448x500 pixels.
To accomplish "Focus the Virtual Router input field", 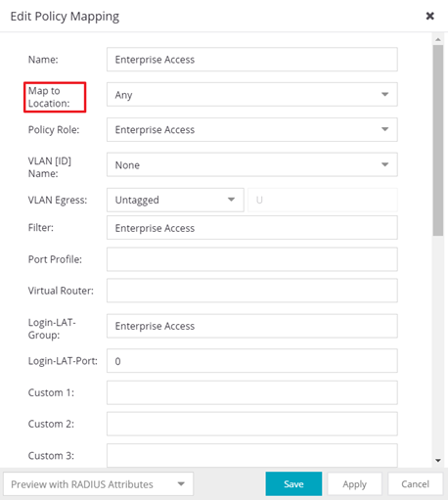I will 252,291.
